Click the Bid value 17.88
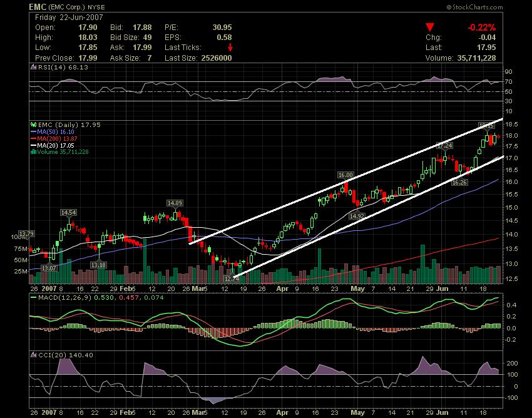 [x=142, y=28]
